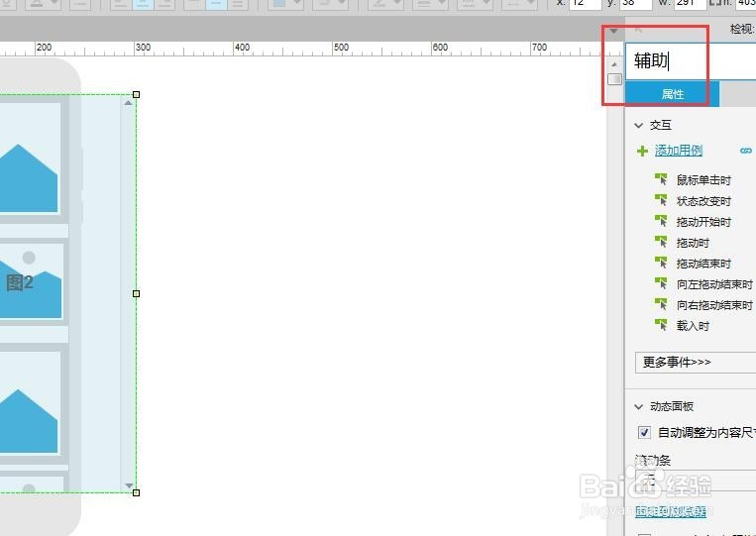Click the widget name field containing 辅助
This screenshot has width=756, height=536.
[x=691, y=61]
